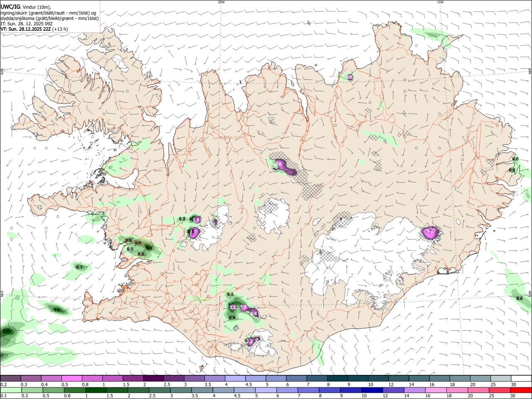Viewport: 532px width, 399px height.
Task: Select the bright pink 0.5–0.8 snow scale swatch
Action: tap(71, 378)
